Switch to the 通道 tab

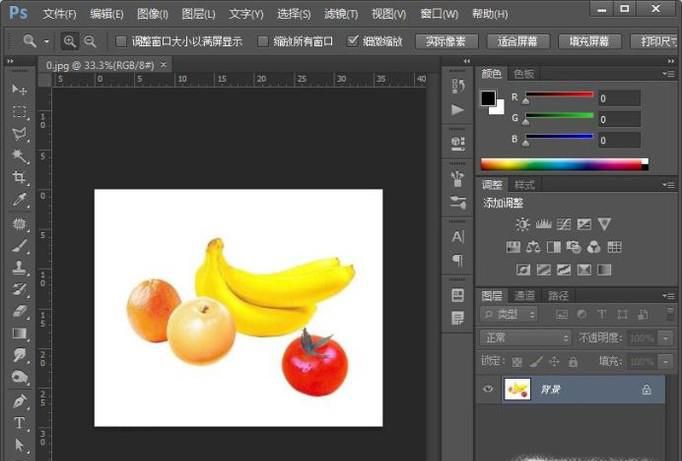click(x=525, y=296)
